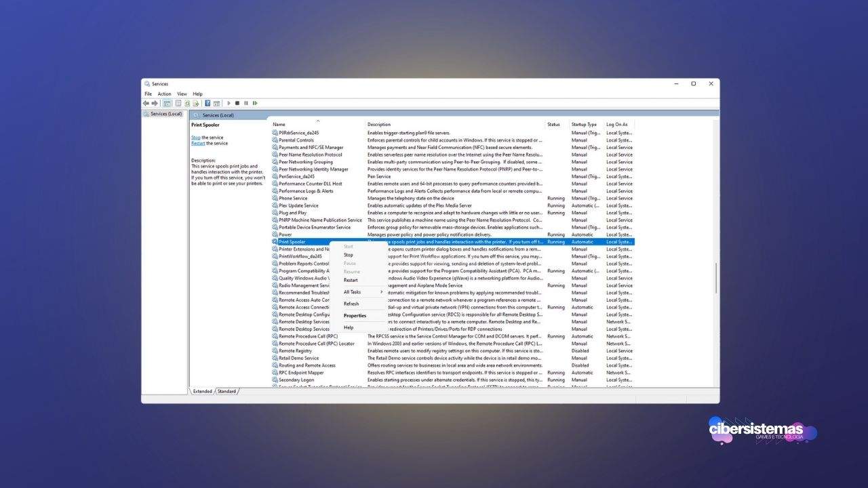Click the Pause Service toolbar icon
Image resolution: width=868 pixels, height=488 pixels.
[246, 103]
